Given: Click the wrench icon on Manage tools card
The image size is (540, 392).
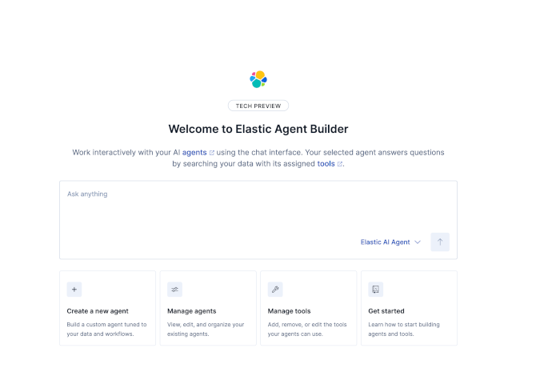Looking at the screenshot, I should [x=275, y=290].
